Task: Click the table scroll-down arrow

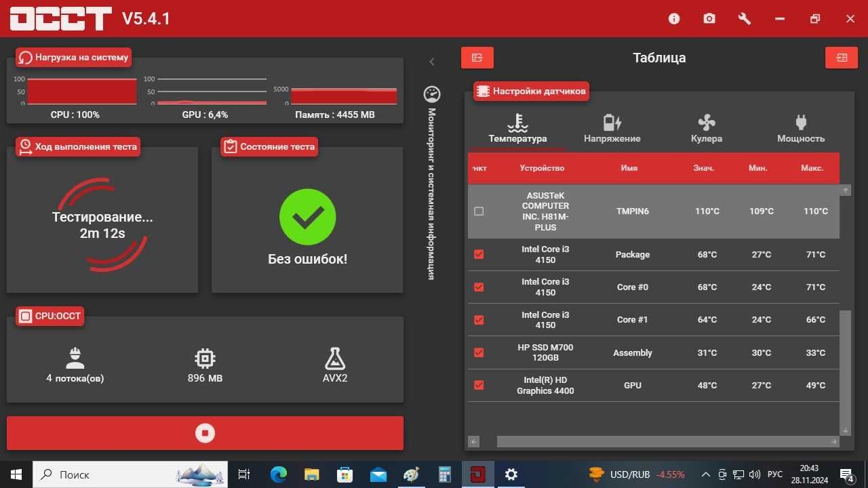Action: point(845,430)
